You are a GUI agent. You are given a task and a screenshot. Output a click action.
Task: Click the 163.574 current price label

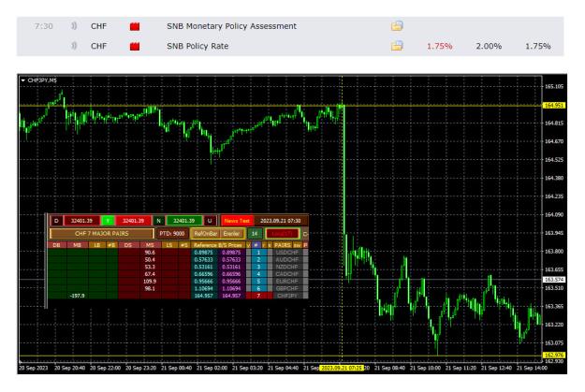tap(554, 280)
